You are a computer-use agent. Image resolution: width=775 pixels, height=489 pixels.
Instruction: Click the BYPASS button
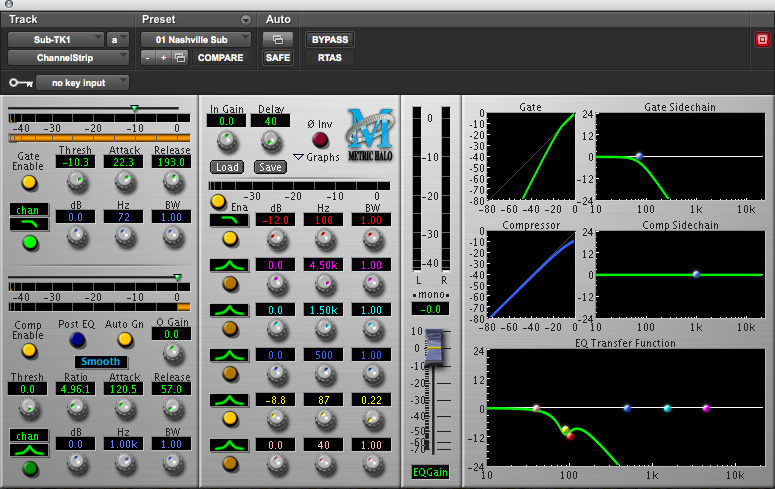(x=330, y=40)
